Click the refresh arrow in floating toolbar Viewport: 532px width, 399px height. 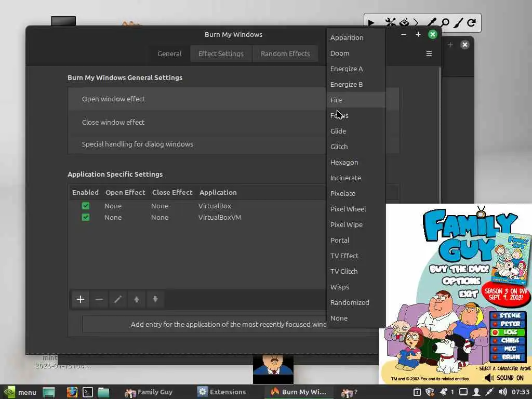coord(471,23)
